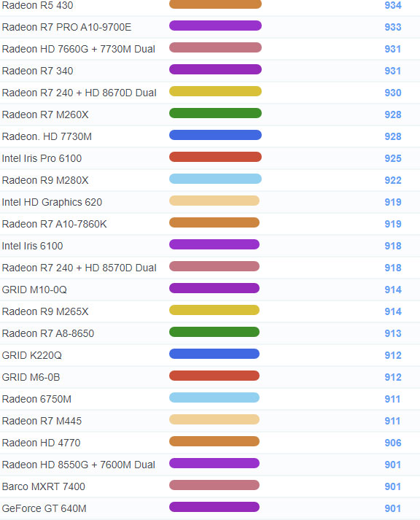Screen dimensions: 420x520
Task: Open Radeon R7 A8-8650 details
Action: coord(48,333)
